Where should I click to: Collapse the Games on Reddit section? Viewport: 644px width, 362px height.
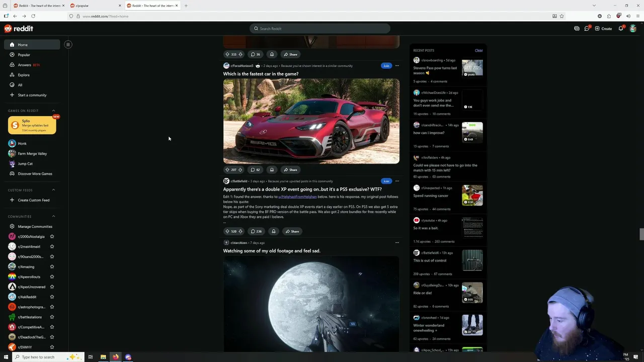pyautogui.click(x=53, y=111)
